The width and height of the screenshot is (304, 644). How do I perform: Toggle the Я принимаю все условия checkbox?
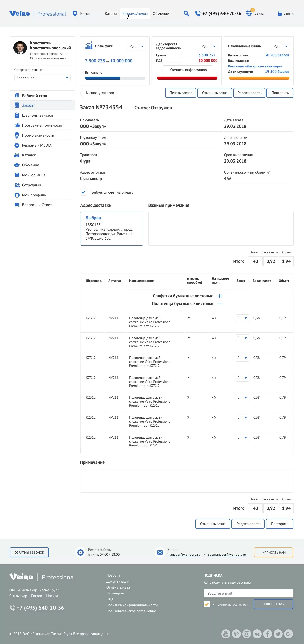pos(207,604)
